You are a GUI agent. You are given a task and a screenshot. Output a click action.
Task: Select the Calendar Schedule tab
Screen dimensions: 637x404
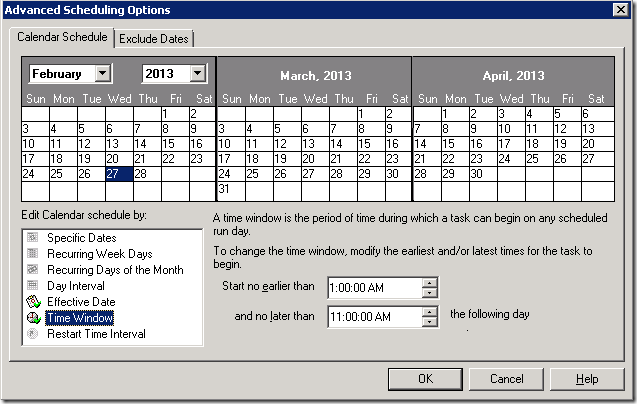62,38
